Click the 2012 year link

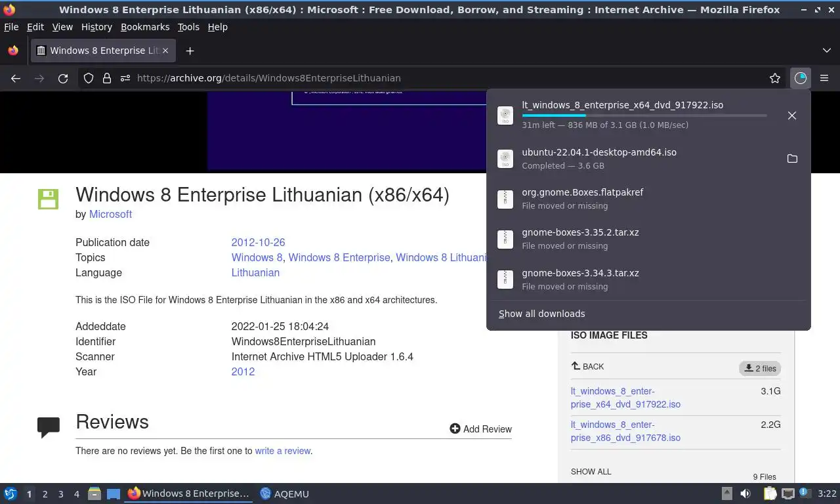click(243, 371)
